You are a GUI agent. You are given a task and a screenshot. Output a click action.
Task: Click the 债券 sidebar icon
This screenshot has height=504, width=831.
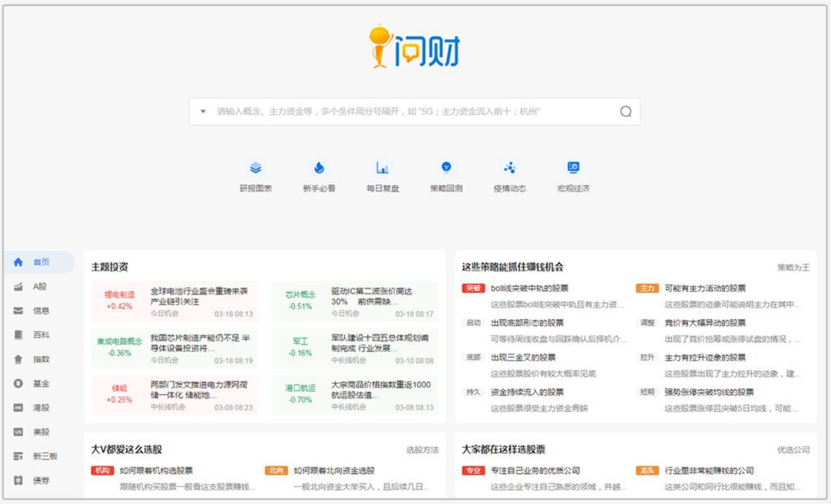point(19,481)
